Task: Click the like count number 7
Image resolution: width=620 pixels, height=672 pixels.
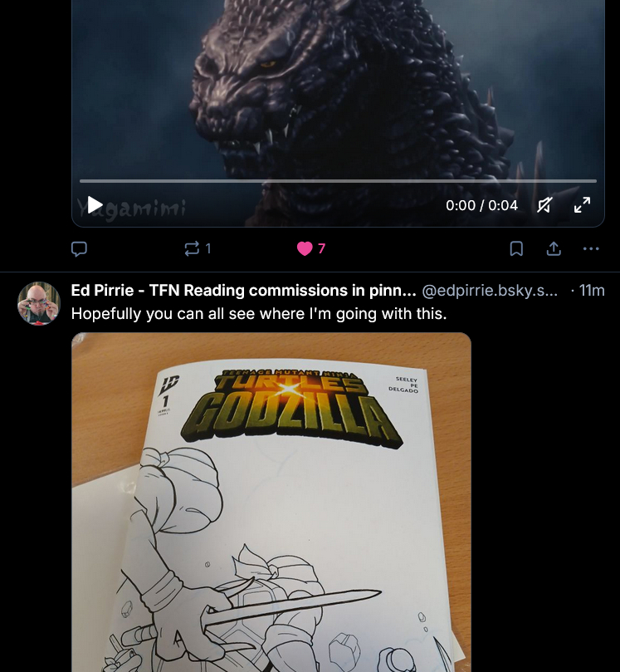Action: pos(321,248)
